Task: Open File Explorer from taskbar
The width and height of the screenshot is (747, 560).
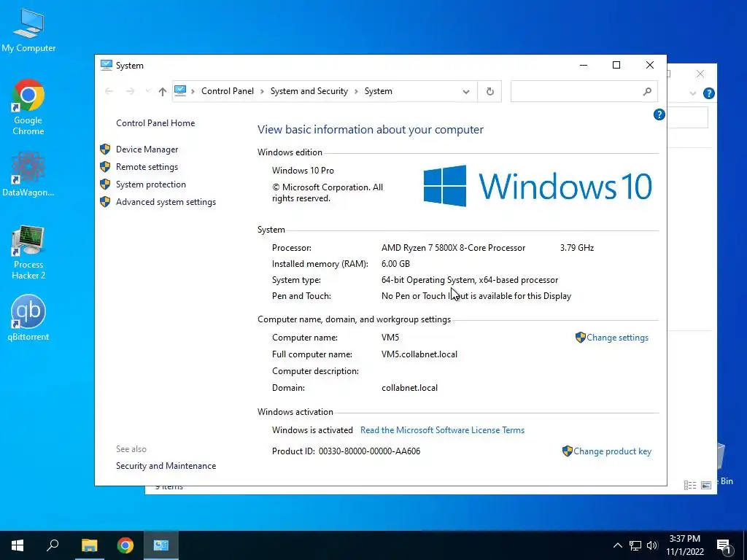Action: point(89,545)
